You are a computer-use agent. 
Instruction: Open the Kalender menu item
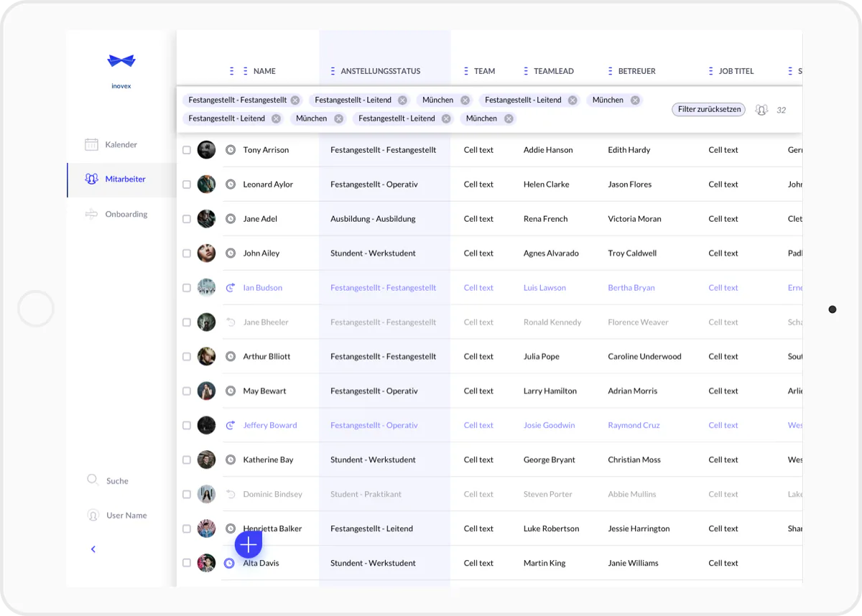point(121,144)
